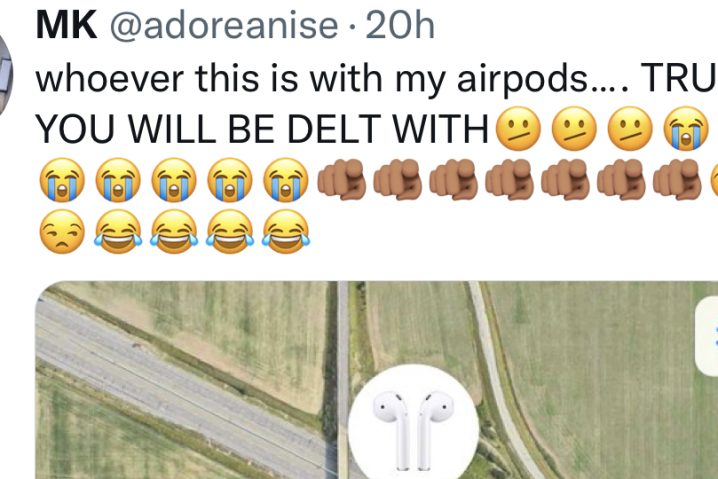This screenshot has height=479, width=718.
Task: Click the first loudly crying emoji before pointing hands
Action: tap(62, 180)
